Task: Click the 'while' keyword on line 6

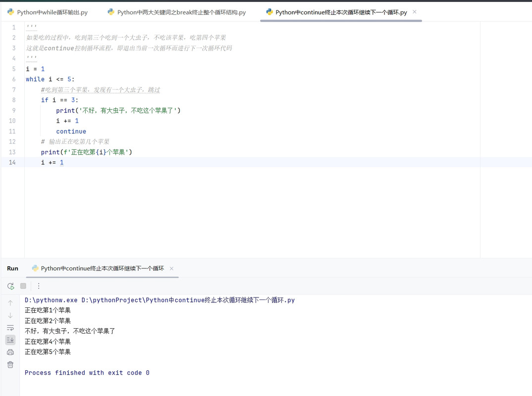Action: coord(35,79)
